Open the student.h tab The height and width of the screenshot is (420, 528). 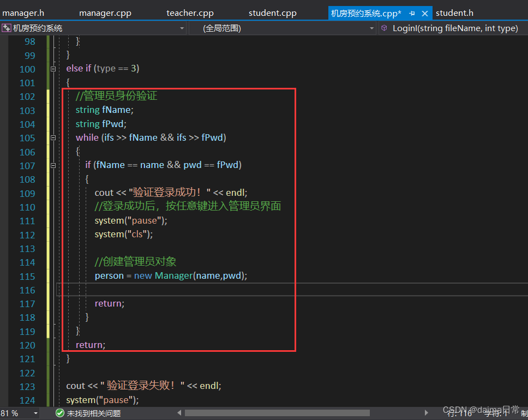click(454, 13)
